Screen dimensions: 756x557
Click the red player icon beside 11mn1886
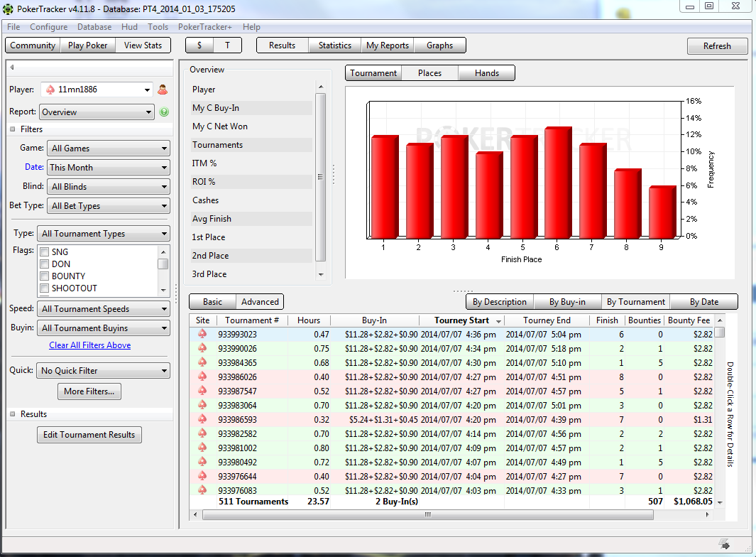click(x=163, y=90)
